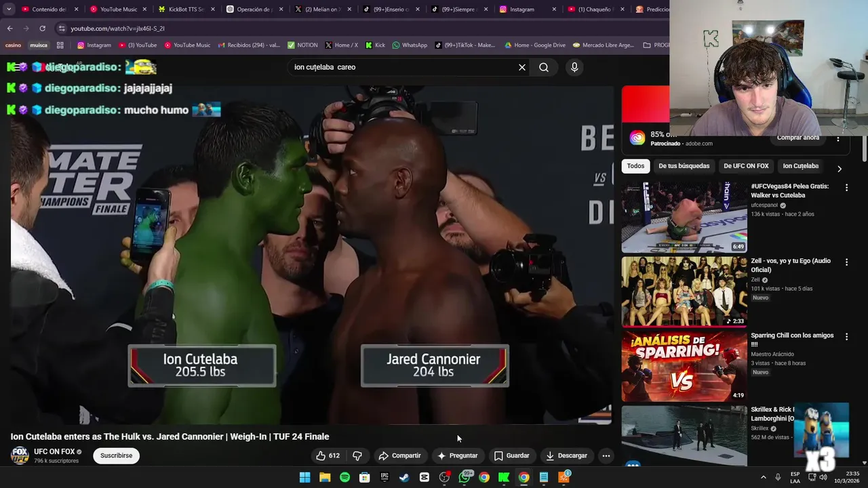Image resolution: width=868 pixels, height=488 pixels.
Task: Switch to the Chaqueño tab
Action: pyautogui.click(x=590, y=9)
